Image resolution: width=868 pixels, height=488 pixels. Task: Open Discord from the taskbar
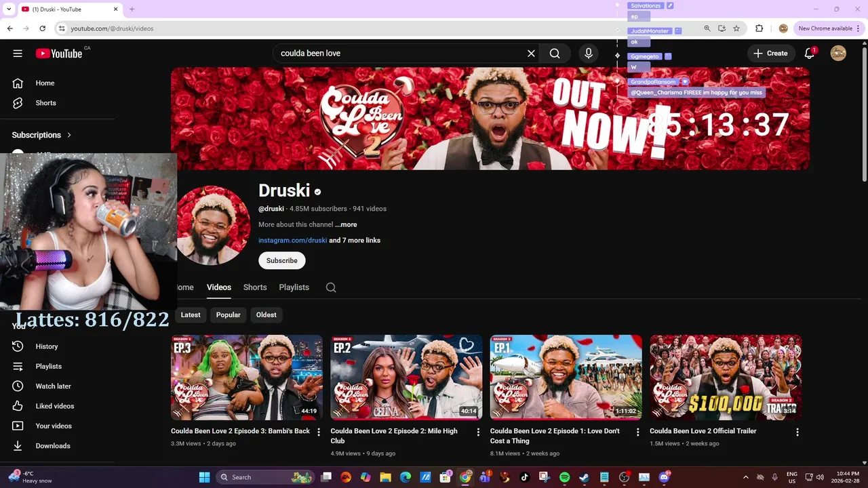click(x=665, y=477)
